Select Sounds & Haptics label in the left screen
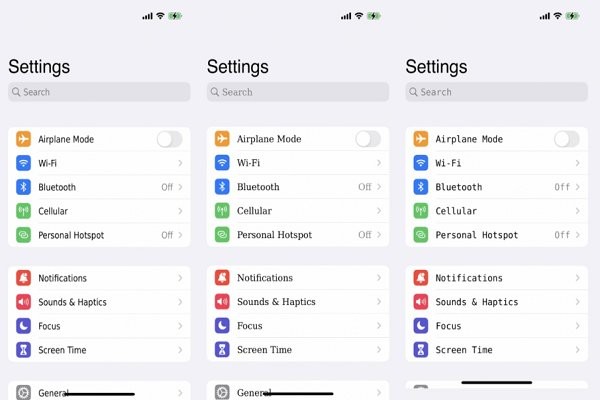Viewport: 600px width, 400px height. [72, 302]
